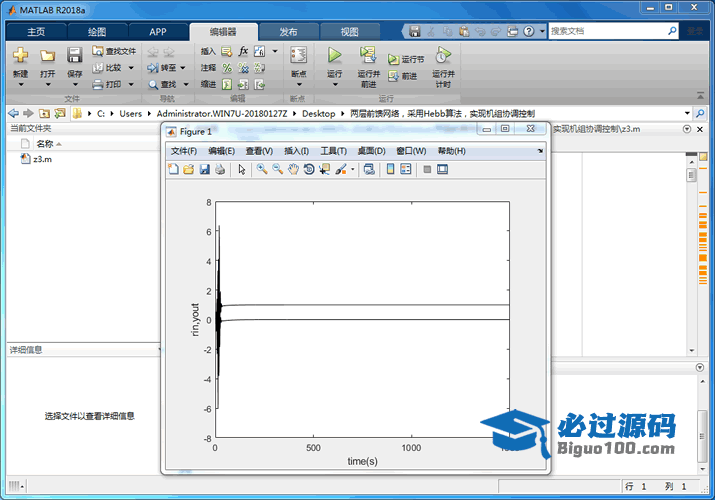Click the smart indent icon next to 缩进
This screenshot has width=715, height=500.
pyautogui.click(x=227, y=84)
